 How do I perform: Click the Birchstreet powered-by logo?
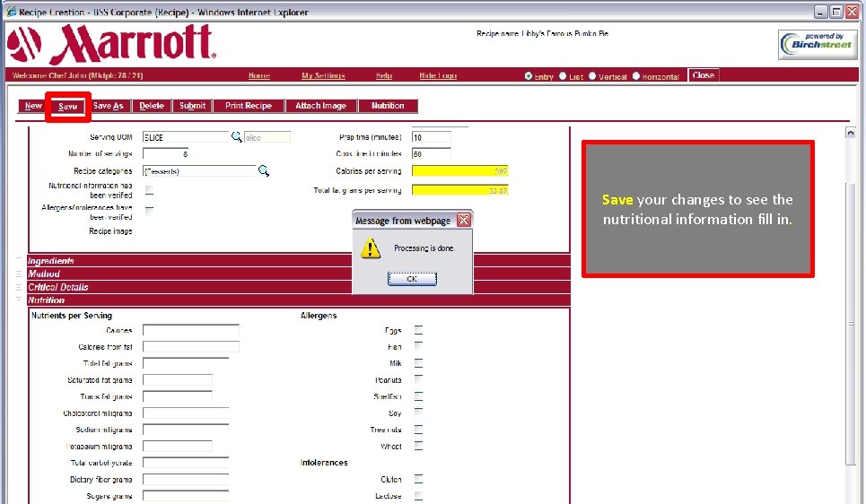[818, 44]
